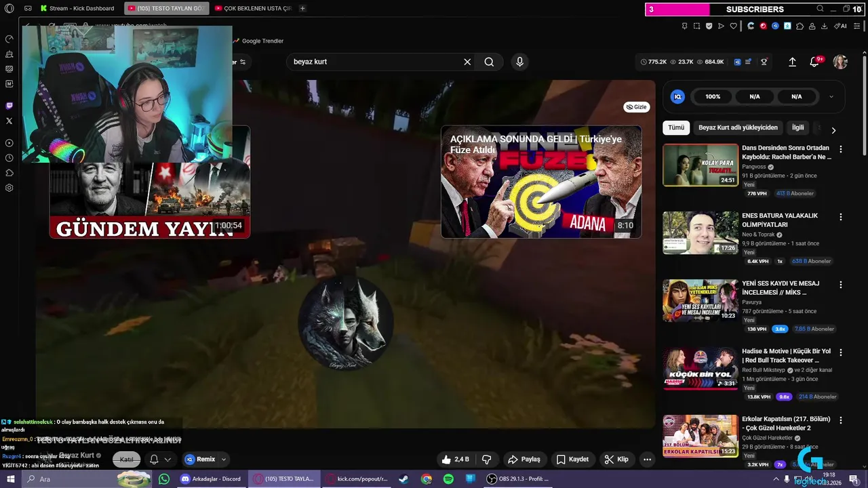The image size is (868, 488).
Task: Click the snapshot selection icon in address bar
Action: point(696,26)
